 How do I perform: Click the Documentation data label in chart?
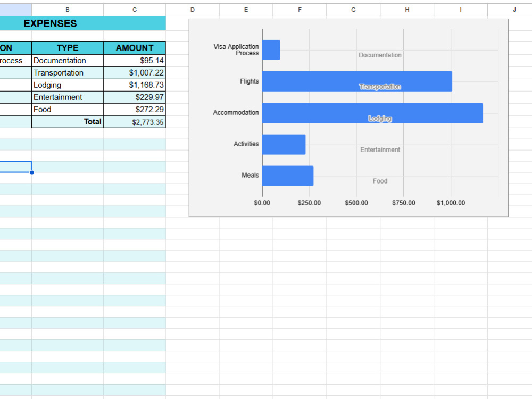point(380,55)
